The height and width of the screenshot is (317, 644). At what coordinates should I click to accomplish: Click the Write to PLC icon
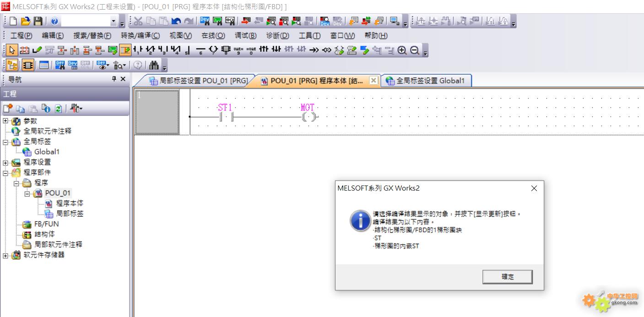click(246, 21)
